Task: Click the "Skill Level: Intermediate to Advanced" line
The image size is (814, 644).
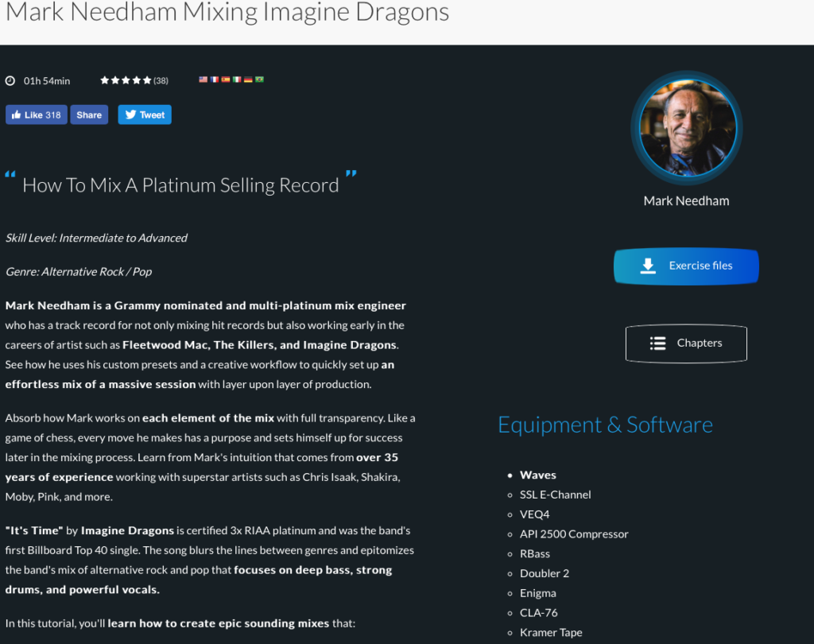Action: pyautogui.click(x=96, y=238)
